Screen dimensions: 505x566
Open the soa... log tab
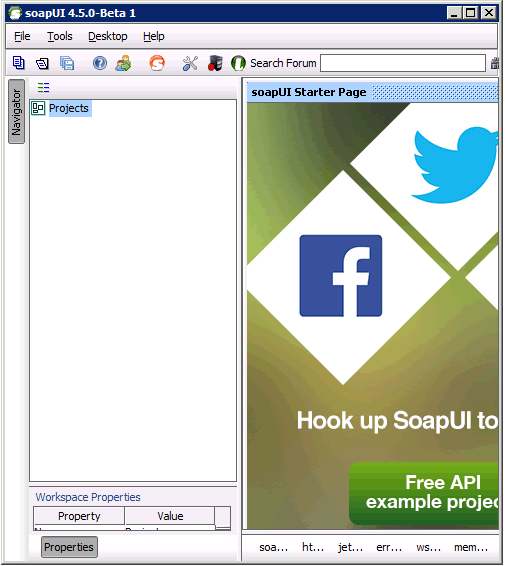pyautogui.click(x=274, y=548)
